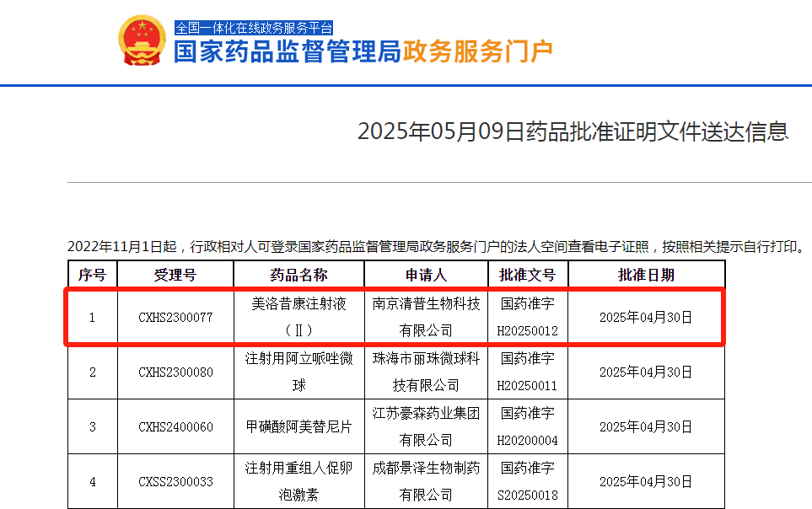Click drug name 美洛昔康注射液（Ⅱ）
Screen dimensions: 812x509
pos(298,317)
